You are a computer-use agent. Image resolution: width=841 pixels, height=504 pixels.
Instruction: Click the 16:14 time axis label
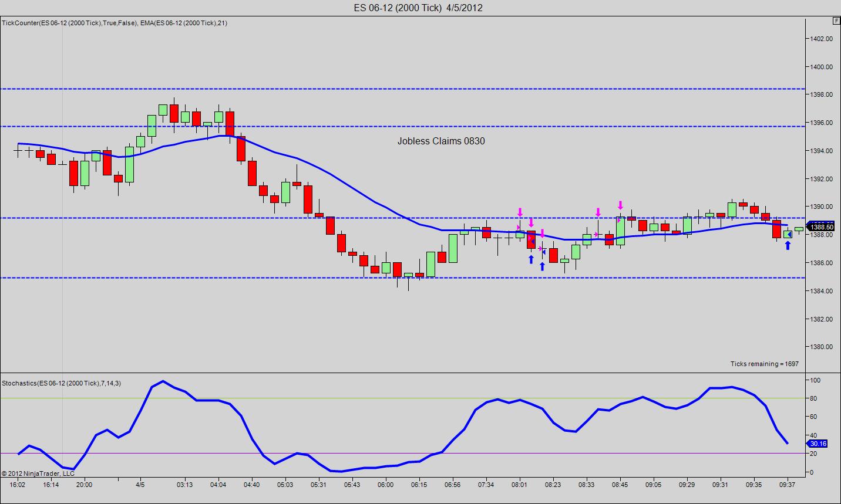(51, 485)
